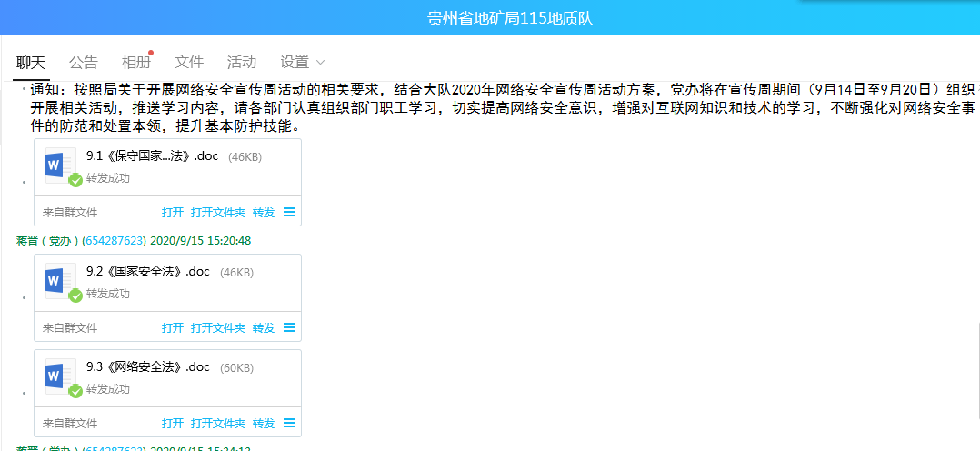Click 打开 for 9.2《国家安全法》.doc
This screenshot has width=980, height=451.
click(x=173, y=327)
